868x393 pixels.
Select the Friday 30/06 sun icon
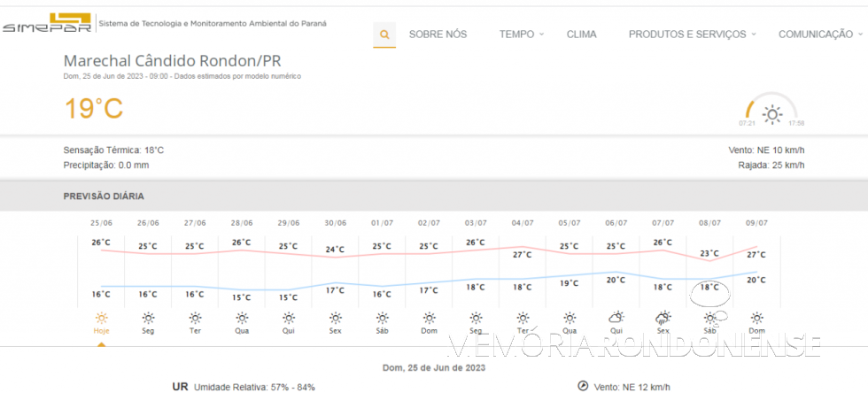(x=335, y=318)
